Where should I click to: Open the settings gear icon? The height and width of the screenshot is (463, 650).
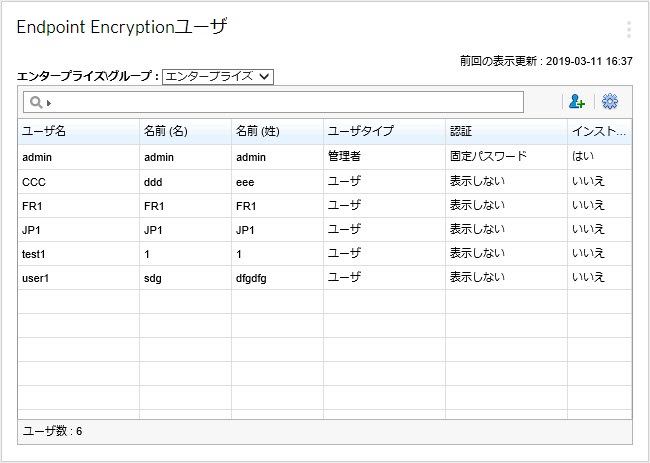[610, 102]
